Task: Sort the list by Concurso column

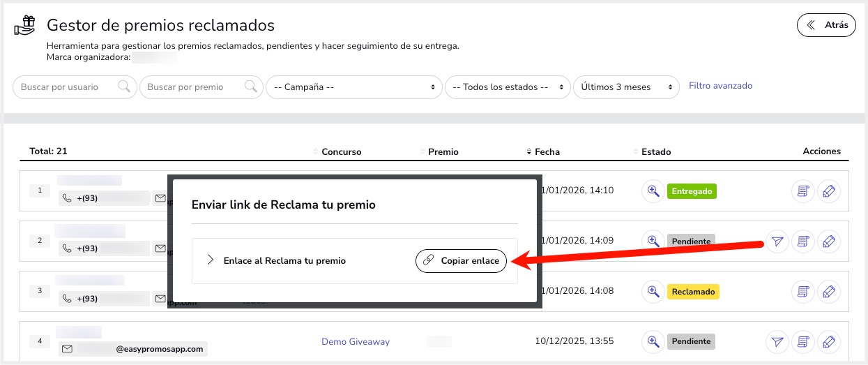Action: click(341, 151)
